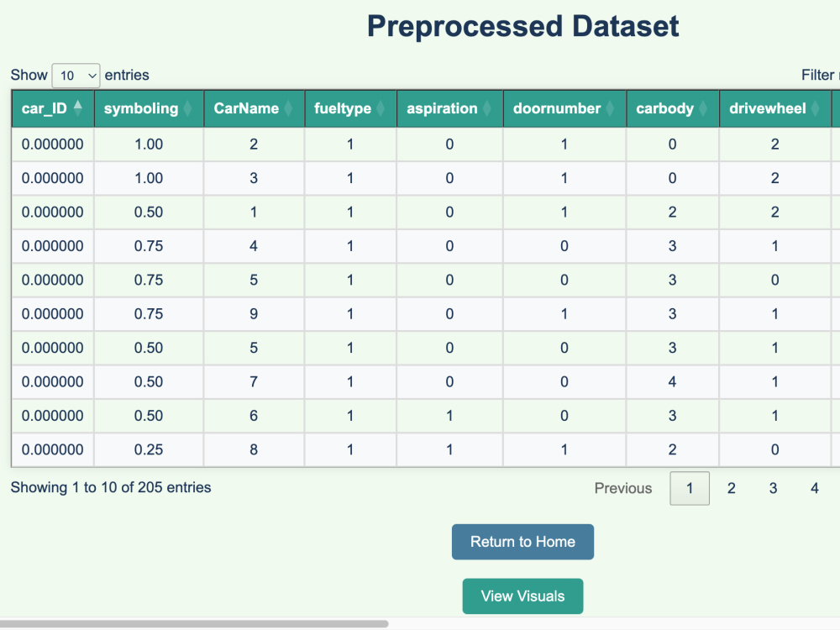Go to the Previous page
This screenshot has width=840, height=630.
point(623,488)
